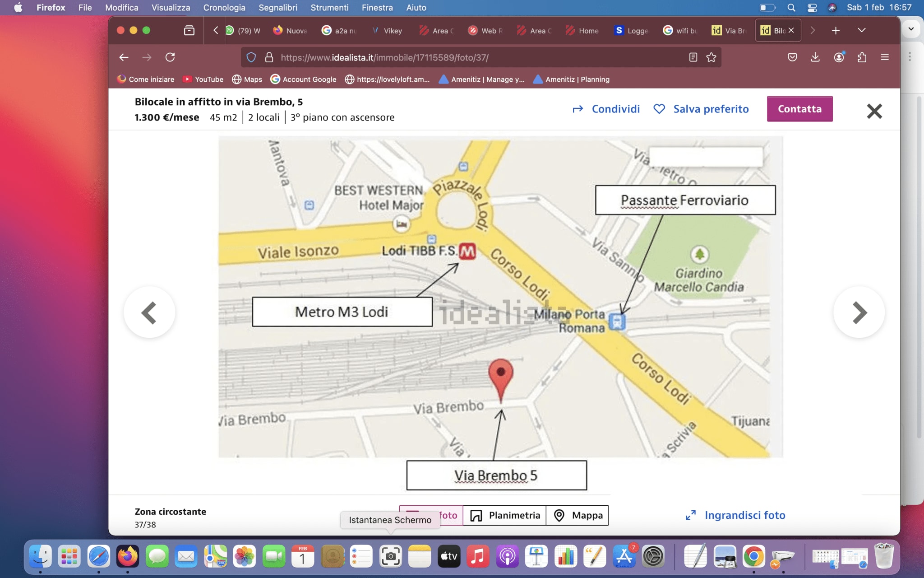
Task: Open the Pocket save icon
Action: [792, 57]
